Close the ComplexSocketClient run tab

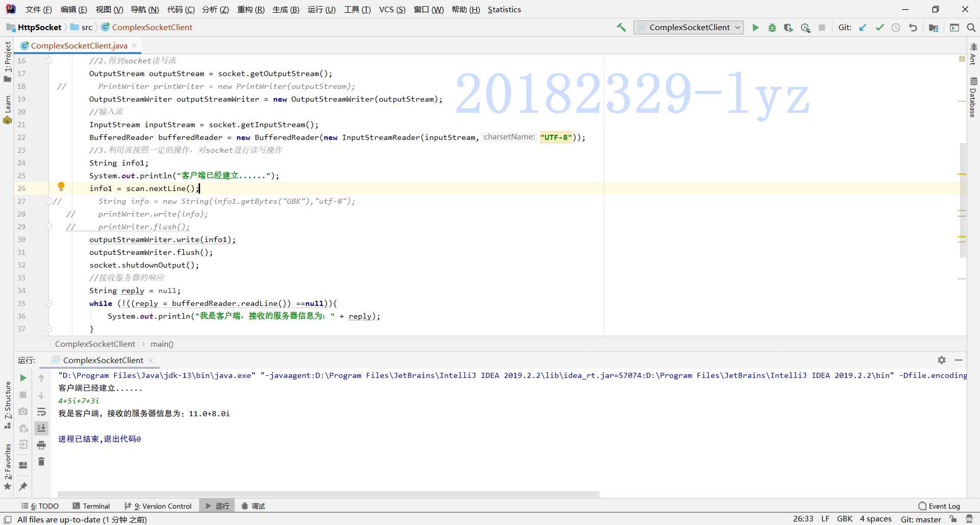[151, 360]
